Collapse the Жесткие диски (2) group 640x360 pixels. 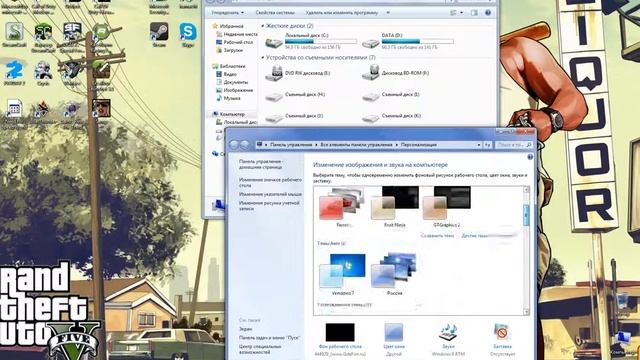point(262,26)
